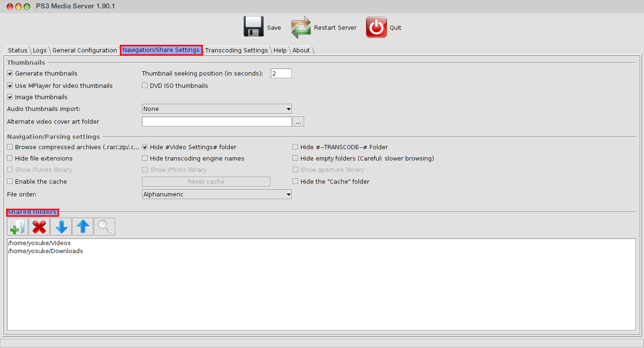Viewport: 644px width, 348px height.
Task: Open Audio thumbnails import dropdown
Action: pos(217,109)
